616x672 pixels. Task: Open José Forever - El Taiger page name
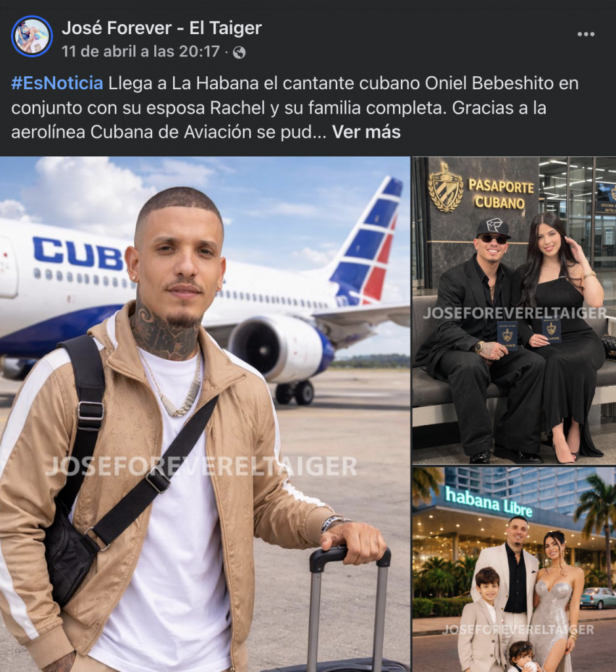tap(161, 28)
